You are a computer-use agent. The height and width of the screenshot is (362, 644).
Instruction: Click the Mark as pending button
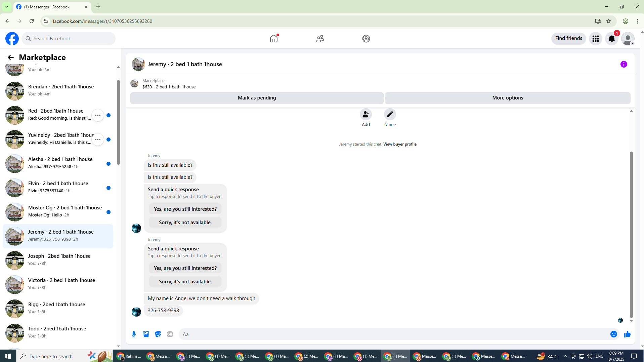tap(257, 98)
